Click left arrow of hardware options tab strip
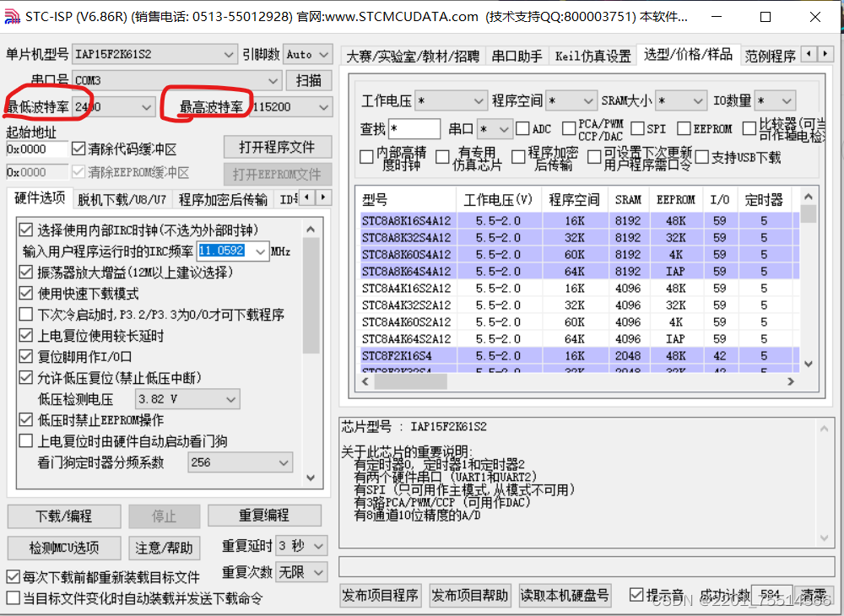This screenshot has height=616, width=844. pyautogui.click(x=307, y=197)
